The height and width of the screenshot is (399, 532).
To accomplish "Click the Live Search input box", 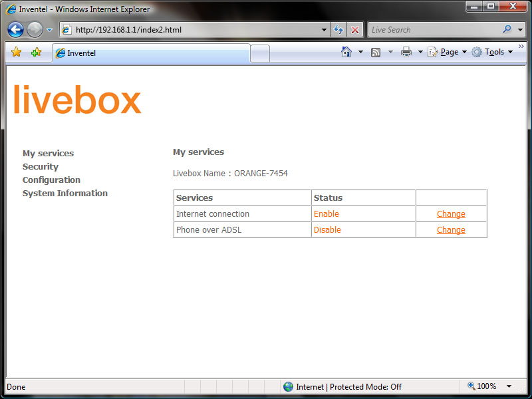I will 434,30.
